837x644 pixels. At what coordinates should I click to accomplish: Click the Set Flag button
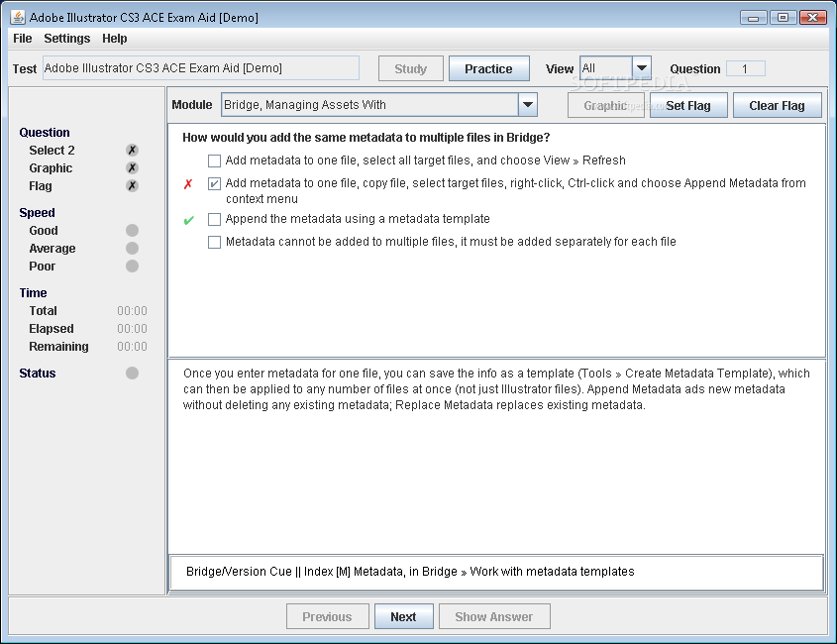click(x=688, y=105)
